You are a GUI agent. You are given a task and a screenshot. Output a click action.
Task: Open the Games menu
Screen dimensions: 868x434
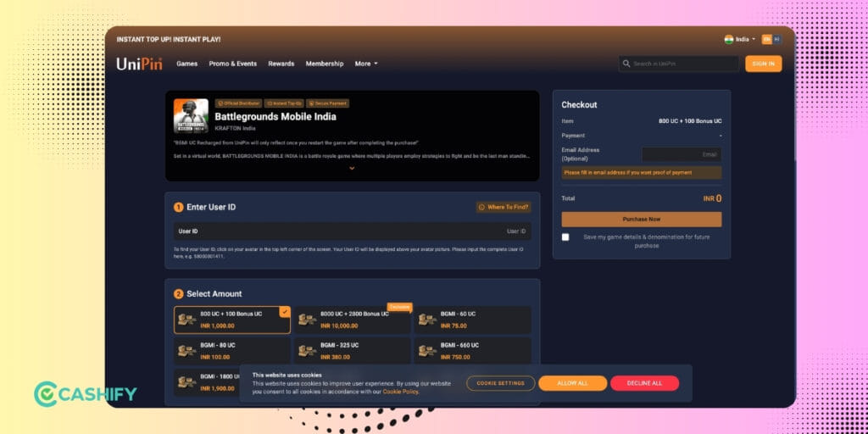pyautogui.click(x=187, y=64)
